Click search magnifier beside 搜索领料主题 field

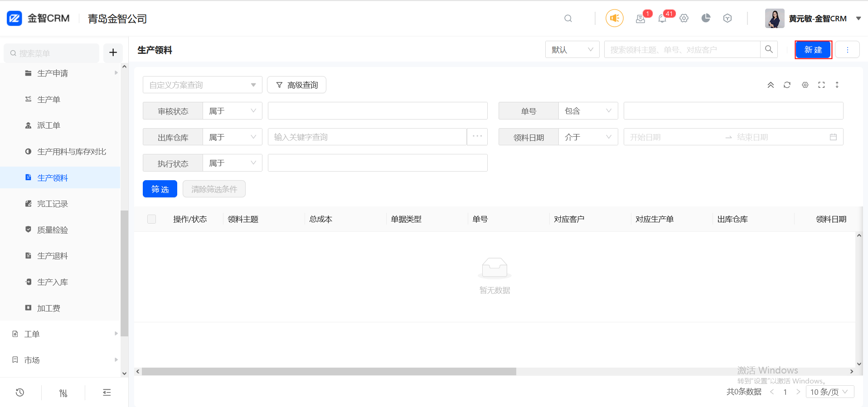tap(769, 49)
